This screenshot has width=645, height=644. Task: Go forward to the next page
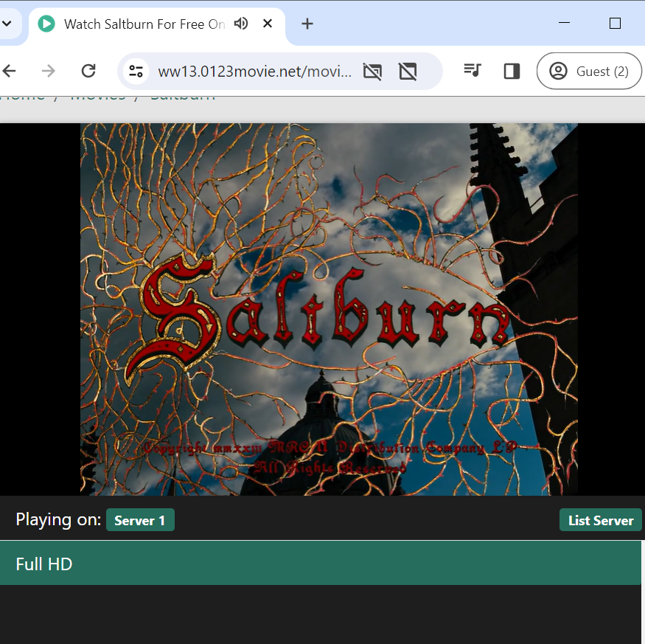tap(49, 72)
